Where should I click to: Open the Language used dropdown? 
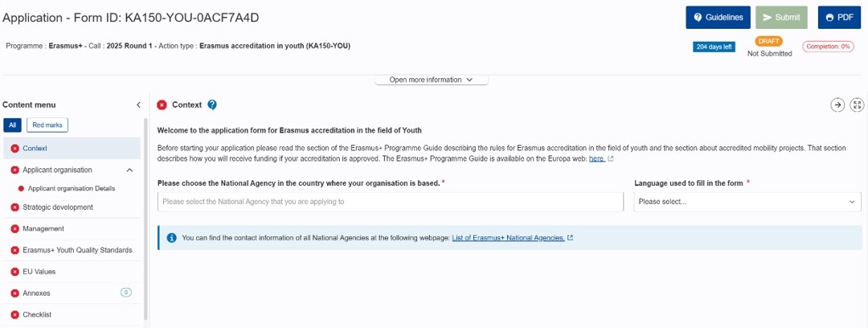point(747,202)
